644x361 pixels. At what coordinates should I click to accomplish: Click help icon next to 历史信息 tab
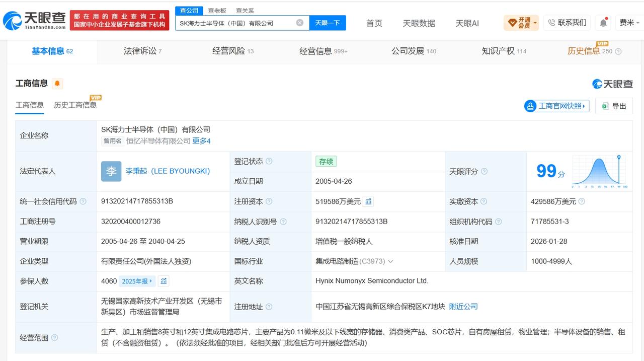click(618, 51)
